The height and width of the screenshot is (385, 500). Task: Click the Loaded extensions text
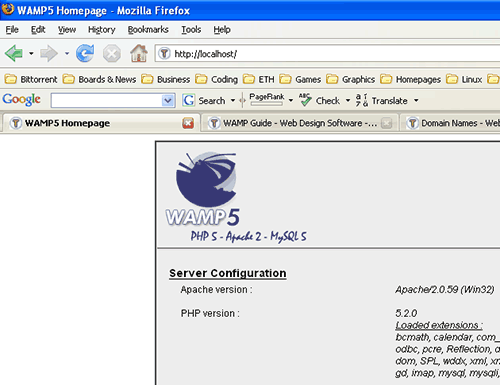tap(439, 325)
